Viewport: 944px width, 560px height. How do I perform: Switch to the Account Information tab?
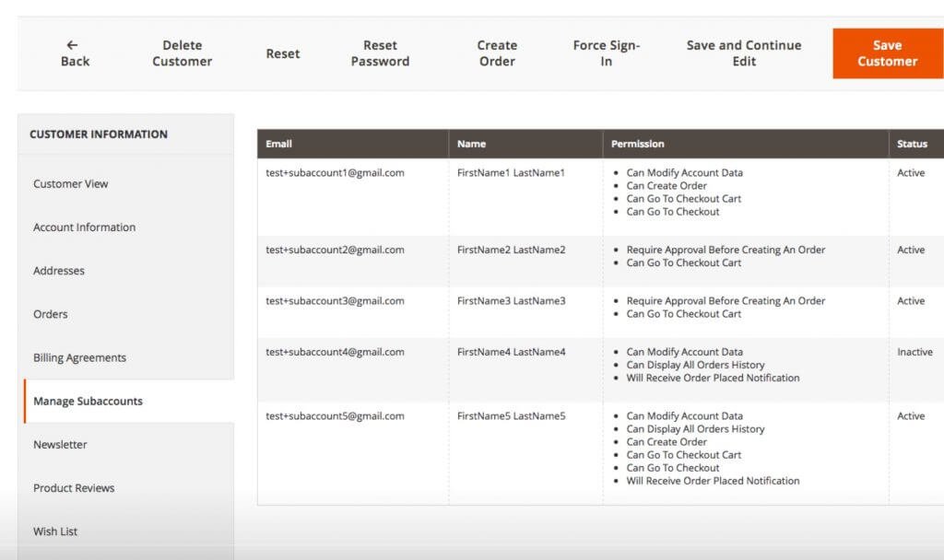point(84,227)
